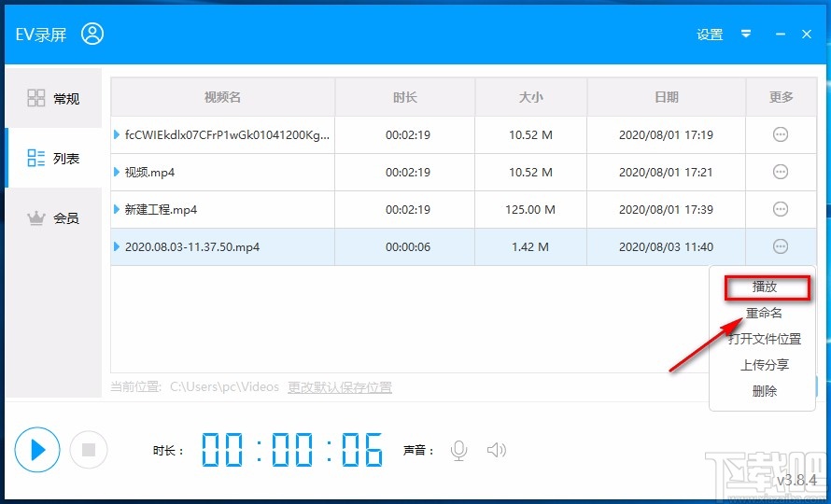
Task: Toggle the system speaker audio icon
Action: tap(497, 451)
